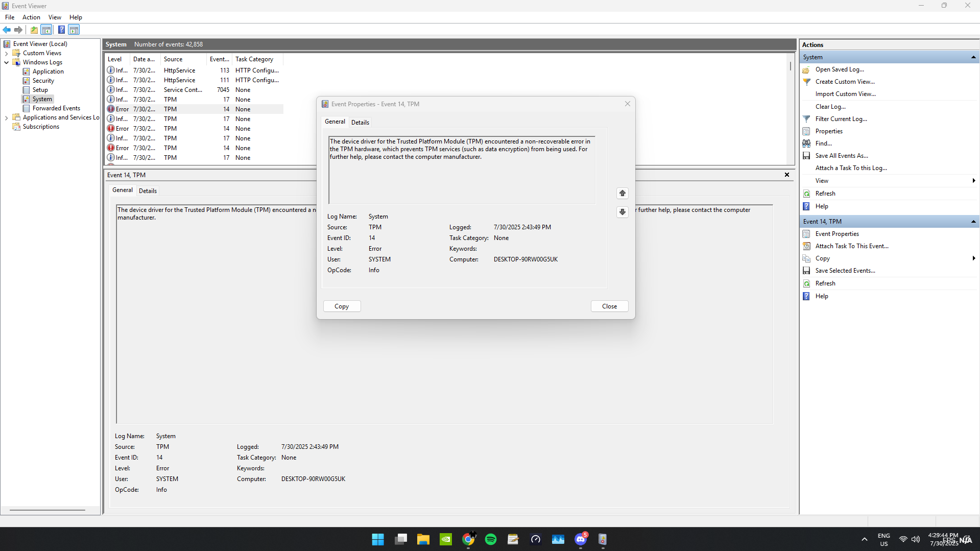Screen dimensions: 980x551
Task: Select General tab in Event Properties dialog
Action: pyautogui.click(x=335, y=122)
